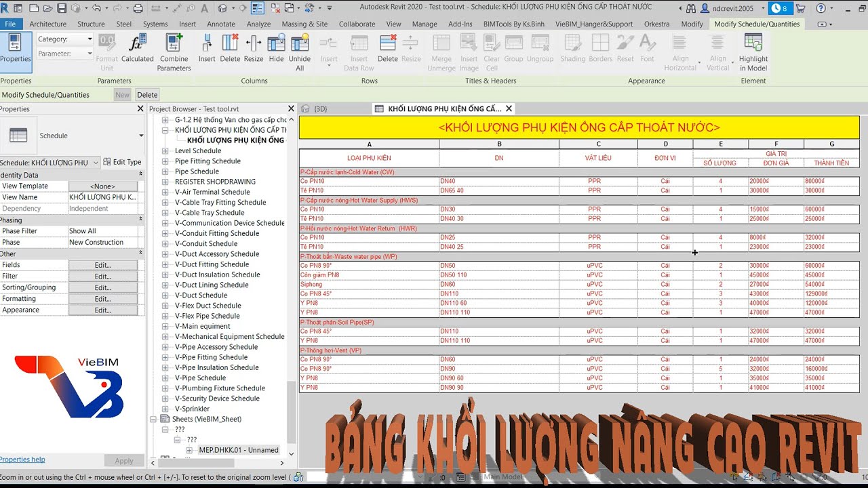
Task: Click the Revit application logo icon
Action: pyautogui.click(x=5, y=8)
